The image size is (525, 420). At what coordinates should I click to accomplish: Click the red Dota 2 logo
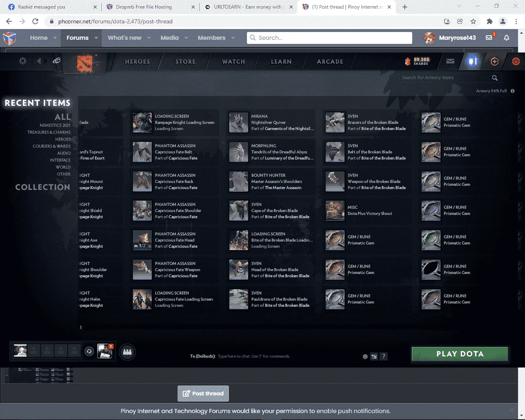85,63
